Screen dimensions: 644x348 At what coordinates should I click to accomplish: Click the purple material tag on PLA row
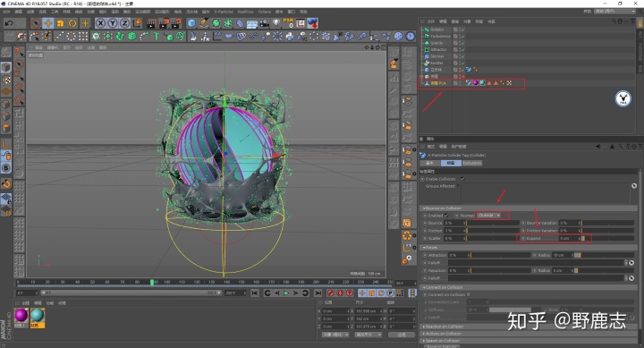click(476, 83)
